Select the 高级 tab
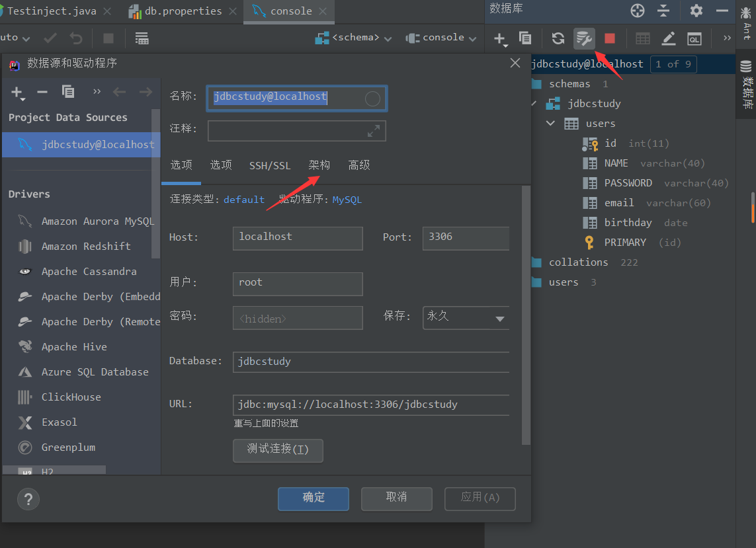The width and height of the screenshot is (756, 548). [x=359, y=165]
